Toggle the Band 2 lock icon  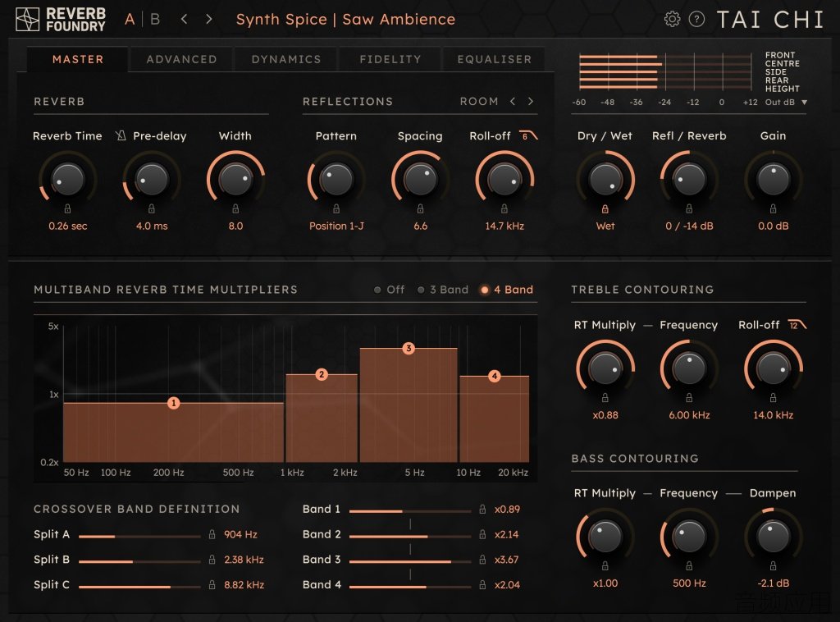(482, 534)
